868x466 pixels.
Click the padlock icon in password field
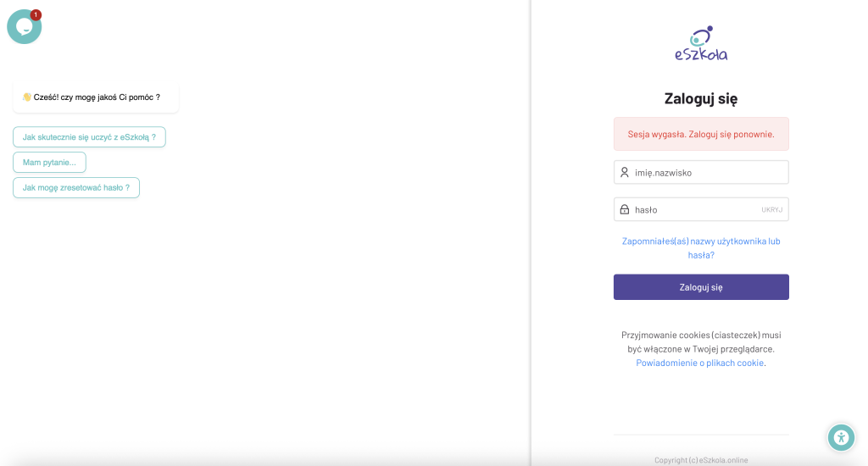625,209
